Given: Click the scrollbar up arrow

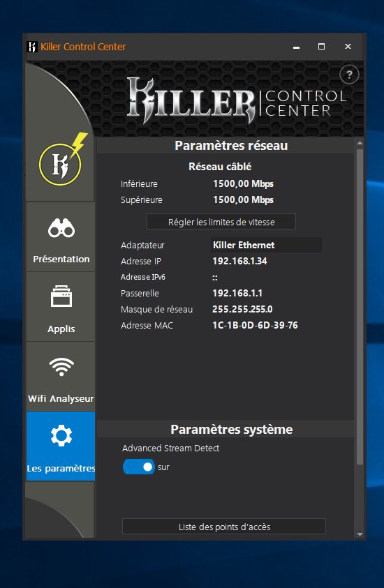Looking at the screenshot, I should click(360, 143).
